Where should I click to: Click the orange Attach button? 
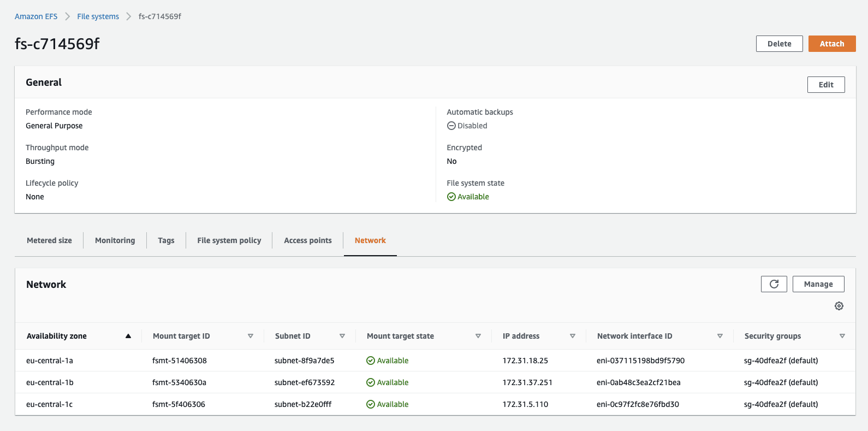(x=832, y=44)
